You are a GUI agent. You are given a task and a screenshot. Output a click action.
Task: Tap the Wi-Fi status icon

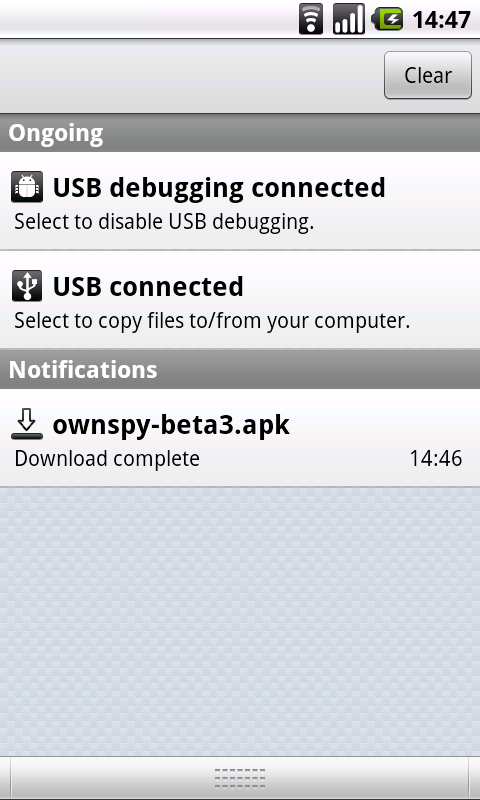pos(311,20)
